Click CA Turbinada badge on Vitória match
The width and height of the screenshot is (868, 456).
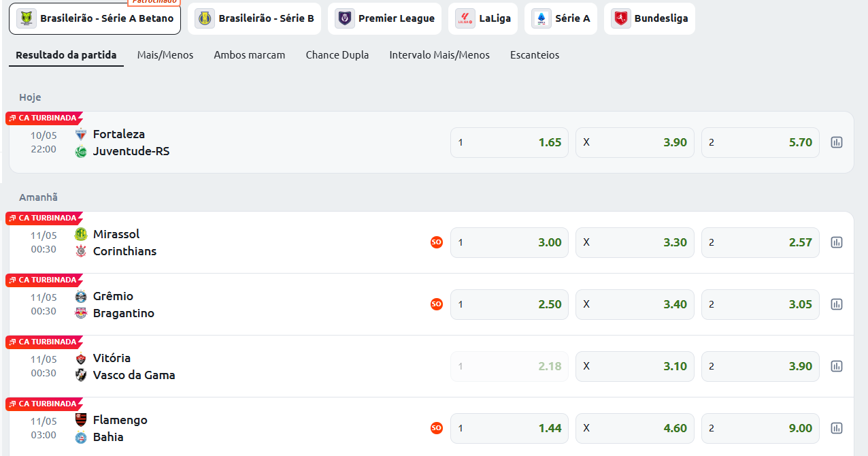(44, 342)
